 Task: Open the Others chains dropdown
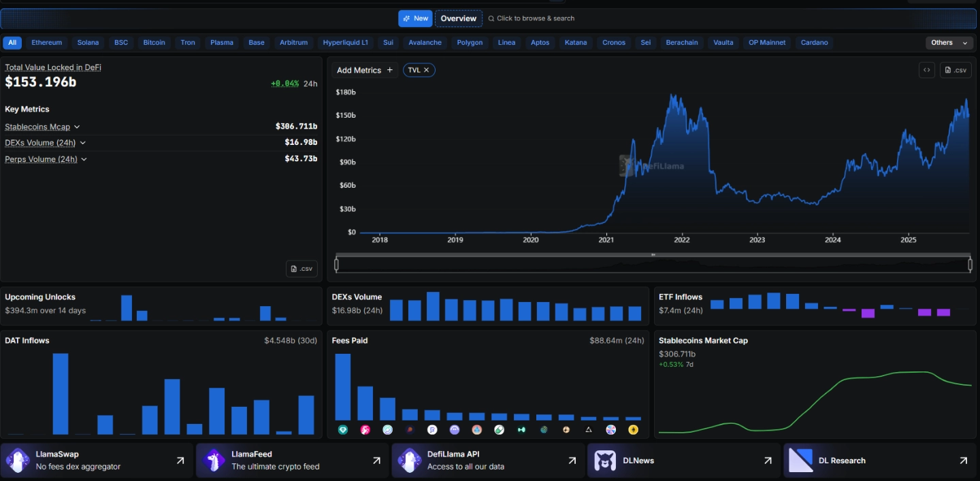tap(949, 42)
